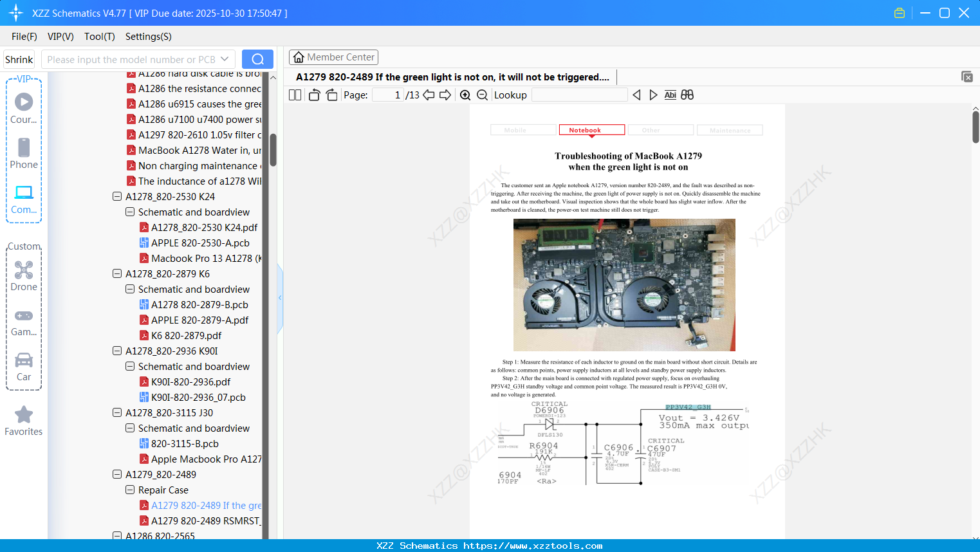Viewport: 980px width, 552px height.
Task: Open 'MacBook A1278 Water in' repair case
Action: tap(194, 150)
